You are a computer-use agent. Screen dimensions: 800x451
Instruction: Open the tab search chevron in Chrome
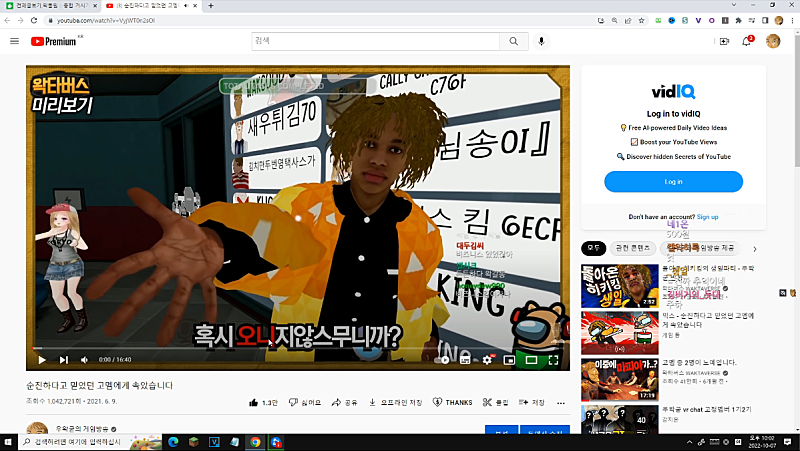tap(734, 5)
